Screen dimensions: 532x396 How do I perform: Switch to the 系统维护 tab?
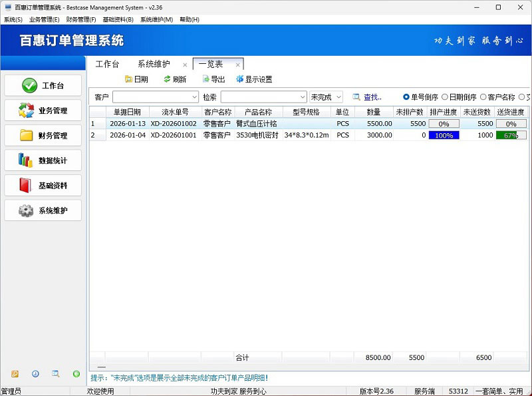click(x=154, y=64)
